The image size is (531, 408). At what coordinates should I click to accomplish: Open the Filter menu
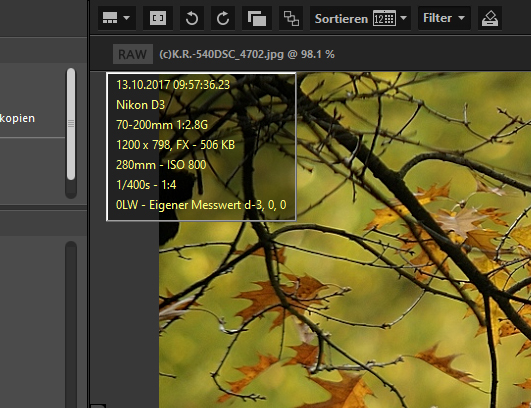[444, 18]
